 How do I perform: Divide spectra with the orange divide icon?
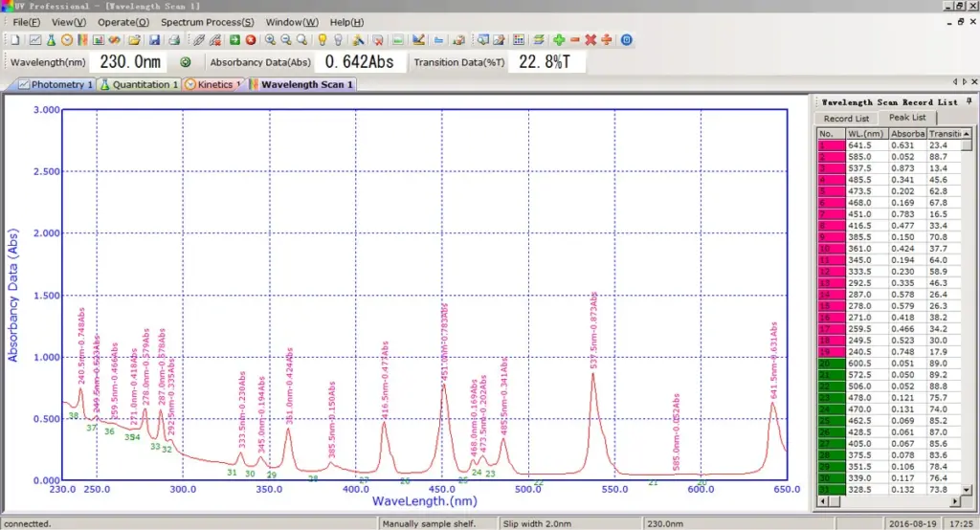606,40
